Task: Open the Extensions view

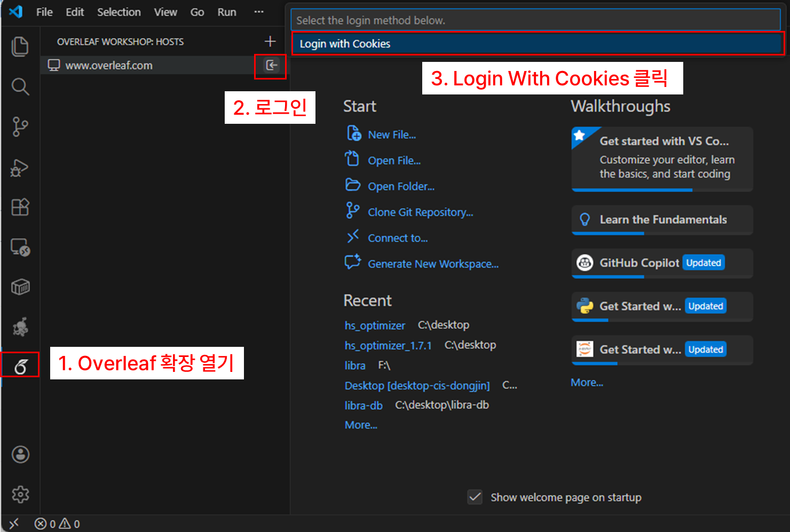Action: (20, 207)
